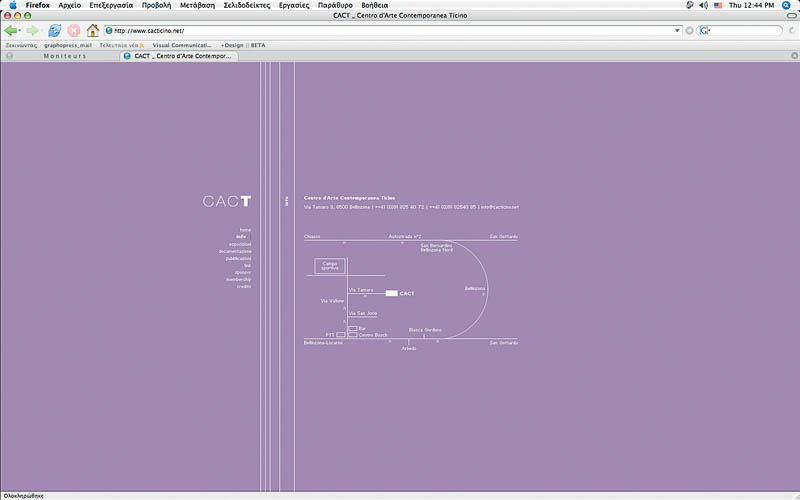Click the red Stop loading icon

tap(74, 31)
